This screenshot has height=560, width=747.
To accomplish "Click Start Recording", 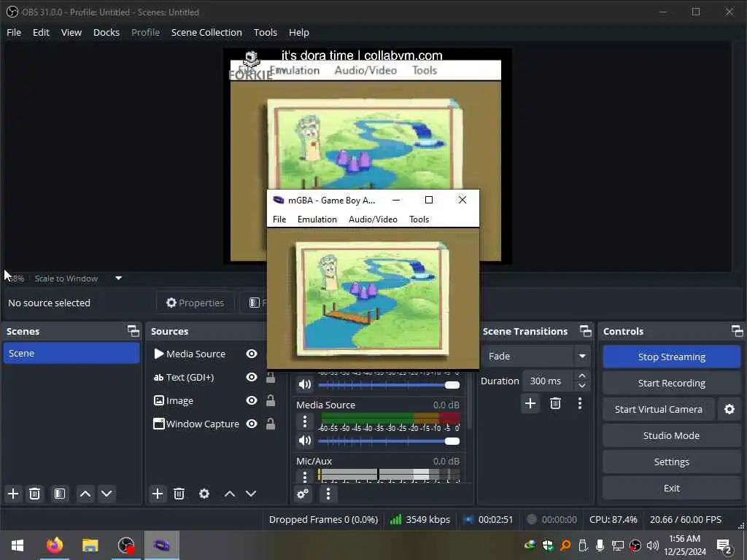I will click(672, 384).
